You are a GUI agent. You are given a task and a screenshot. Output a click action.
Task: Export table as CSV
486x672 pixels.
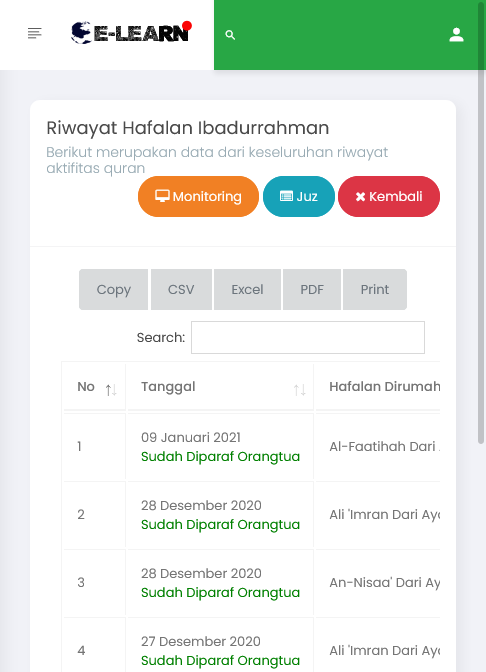click(181, 289)
